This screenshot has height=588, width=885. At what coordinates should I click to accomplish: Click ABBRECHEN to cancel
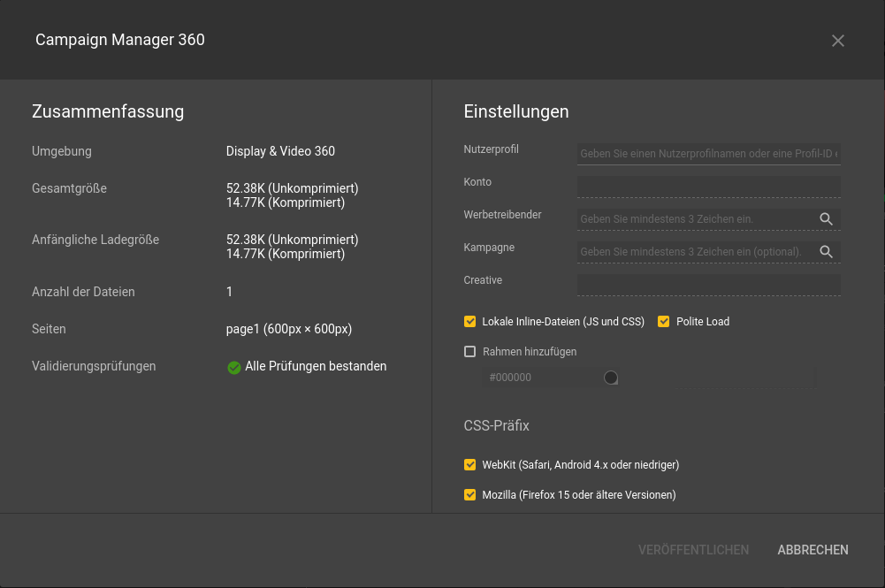(812, 549)
